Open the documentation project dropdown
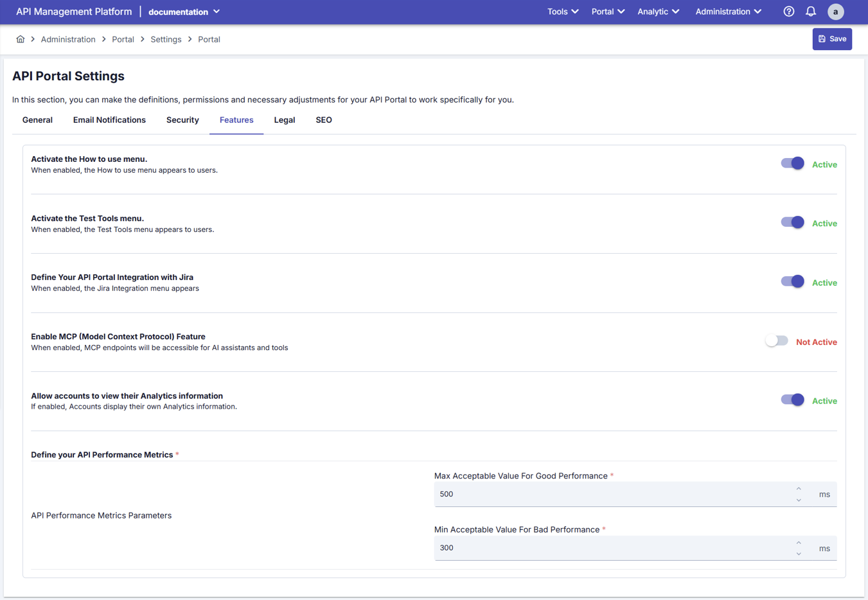Viewport: 868px width, 600px height. pyautogui.click(x=184, y=12)
